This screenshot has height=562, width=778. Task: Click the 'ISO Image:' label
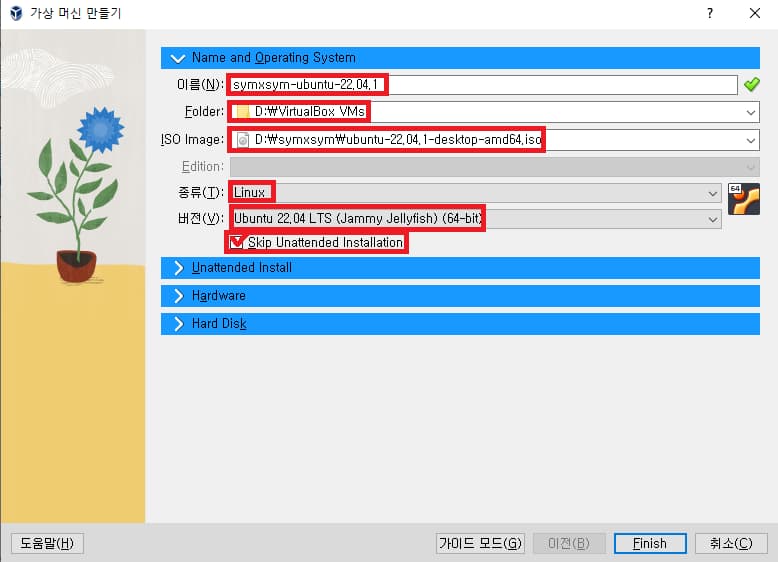pos(193,140)
